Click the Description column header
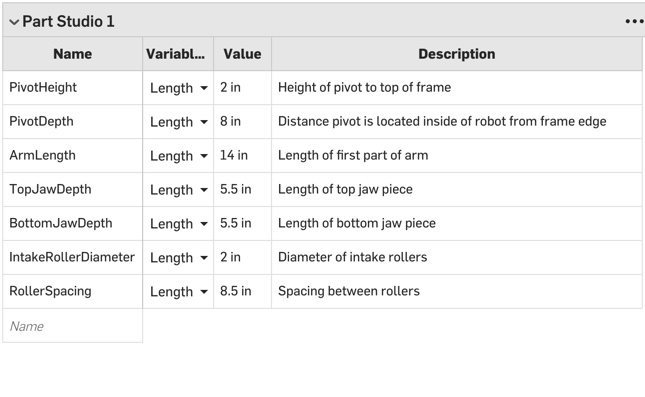 click(x=457, y=54)
